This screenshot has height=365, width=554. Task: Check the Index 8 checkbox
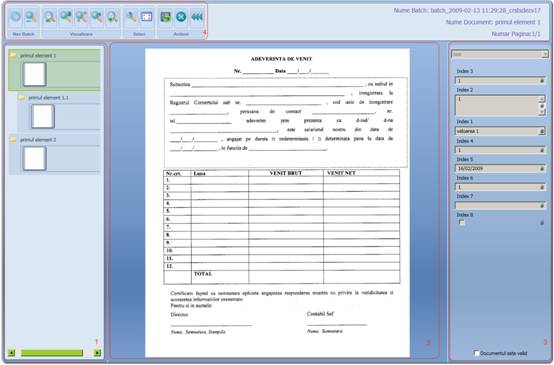point(461,222)
